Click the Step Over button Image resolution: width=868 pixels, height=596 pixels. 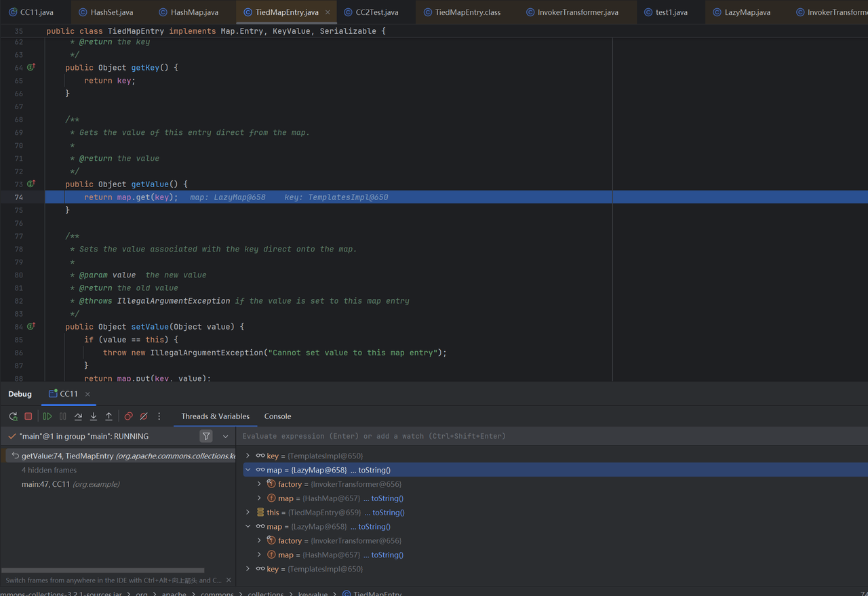tap(78, 416)
